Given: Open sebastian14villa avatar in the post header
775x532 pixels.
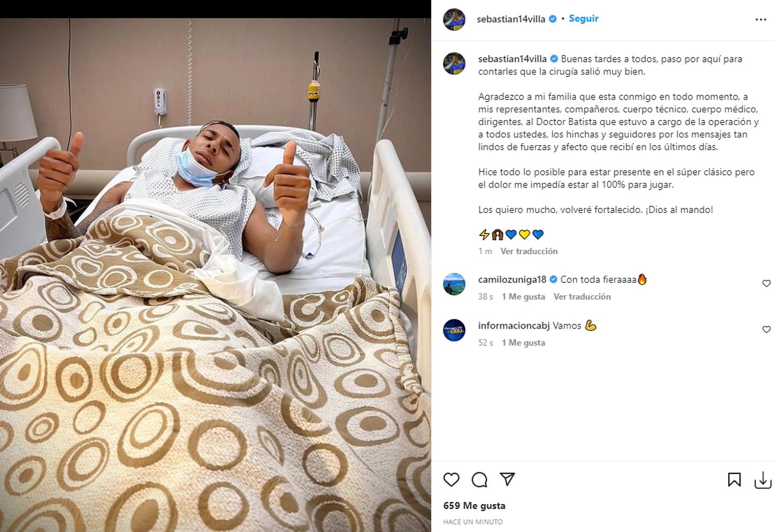Looking at the screenshot, I should tap(454, 19).
